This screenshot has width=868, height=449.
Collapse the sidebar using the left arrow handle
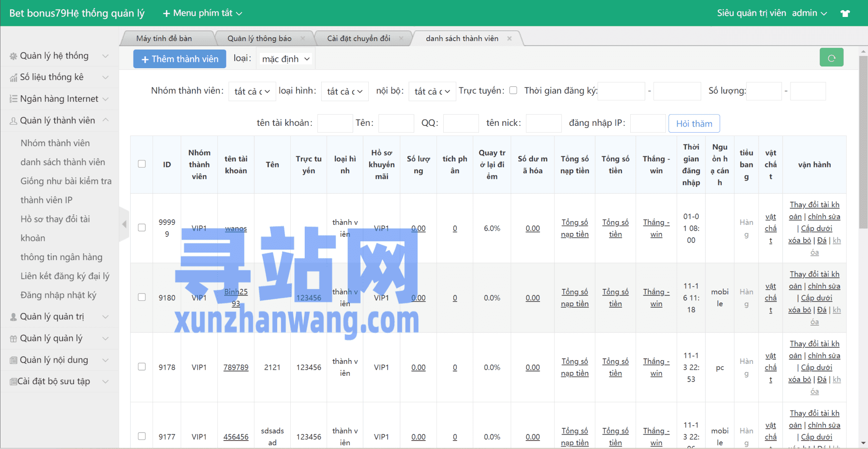coord(124,224)
